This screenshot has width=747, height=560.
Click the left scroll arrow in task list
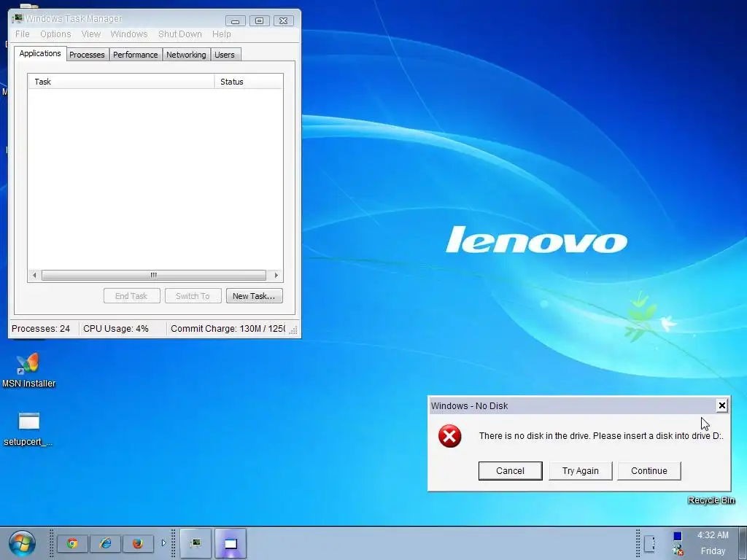(x=34, y=275)
